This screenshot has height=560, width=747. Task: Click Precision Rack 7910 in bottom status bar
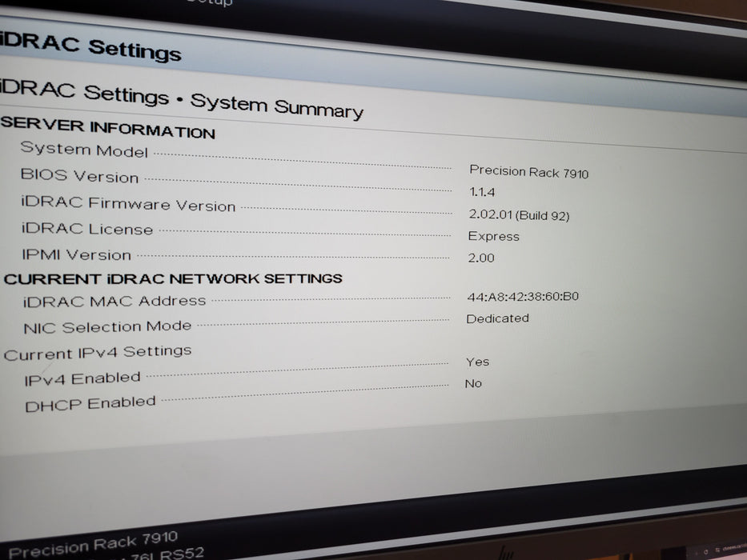click(x=94, y=544)
